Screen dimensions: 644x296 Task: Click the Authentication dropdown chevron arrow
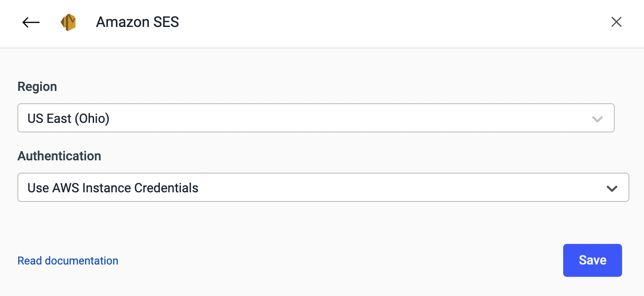point(612,188)
